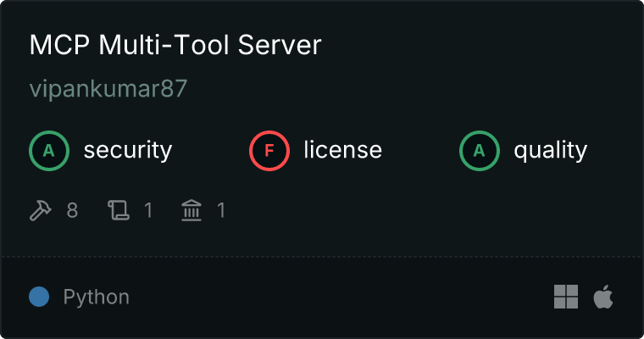644x339 pixels.
Task: Click the bank building resources icon
Action: tap(192, 209)
